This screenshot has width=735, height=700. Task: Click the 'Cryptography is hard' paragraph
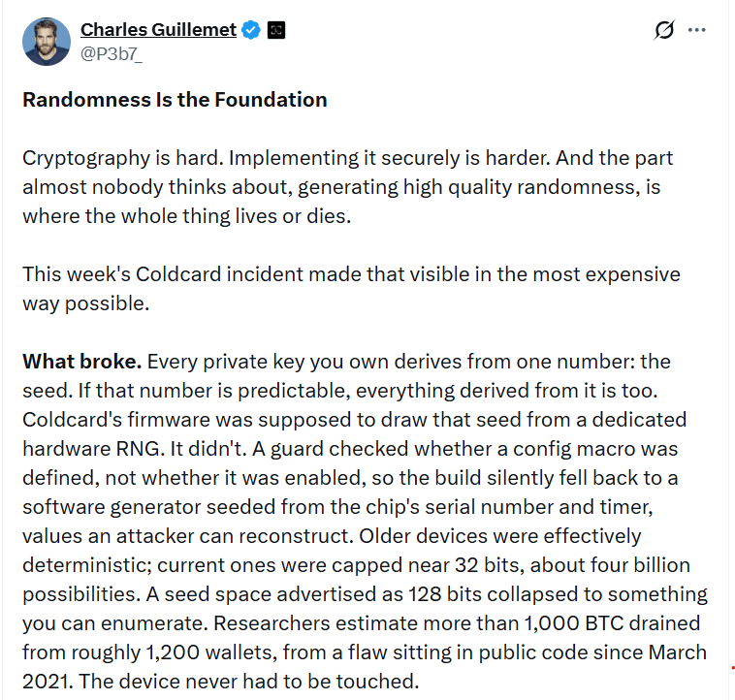pos(348,187)
